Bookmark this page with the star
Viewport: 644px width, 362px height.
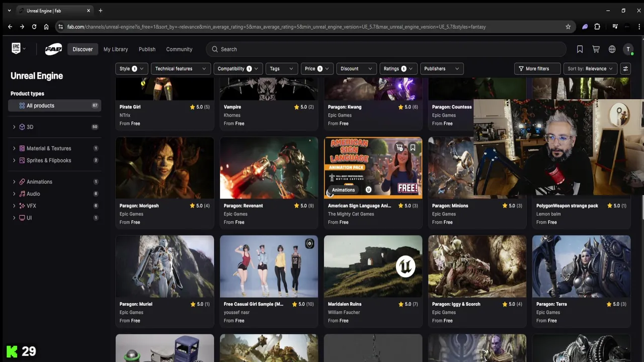[x=568, y=27]
